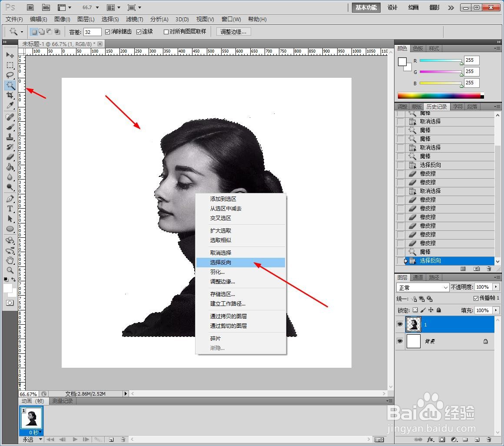Image resolution: width=504 pixels, height=446 pixels.
Task: Select the Move tool
Action: pos(10,55)
